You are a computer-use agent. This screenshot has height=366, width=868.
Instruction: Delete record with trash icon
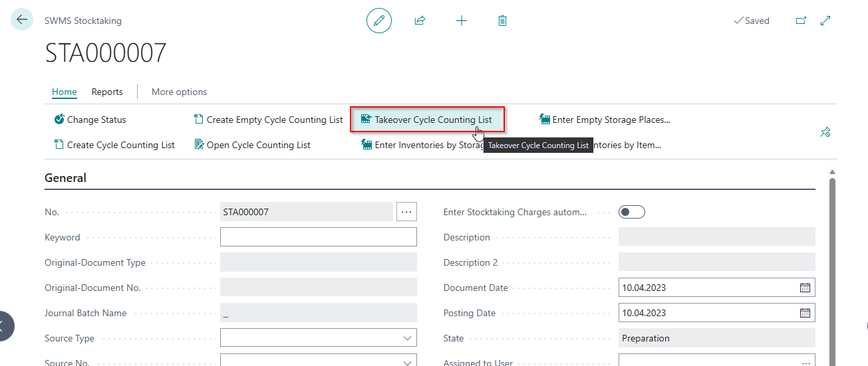click(502, 21)
